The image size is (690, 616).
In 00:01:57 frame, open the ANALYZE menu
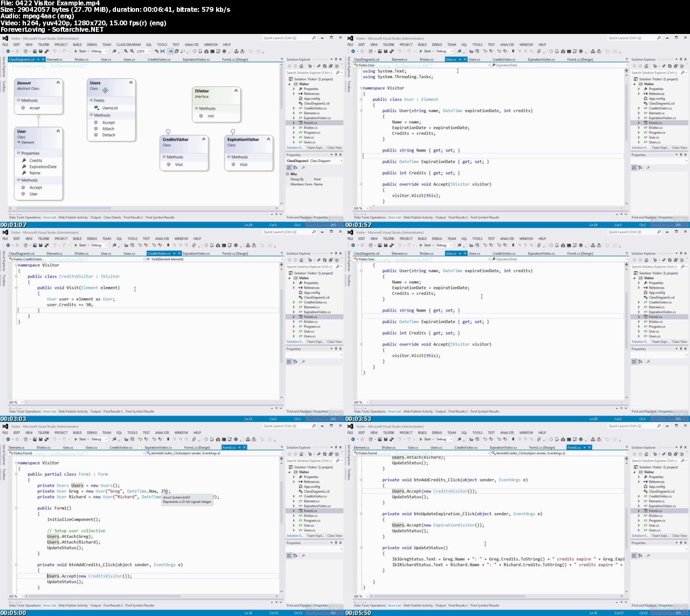click(x=507, y=45)
